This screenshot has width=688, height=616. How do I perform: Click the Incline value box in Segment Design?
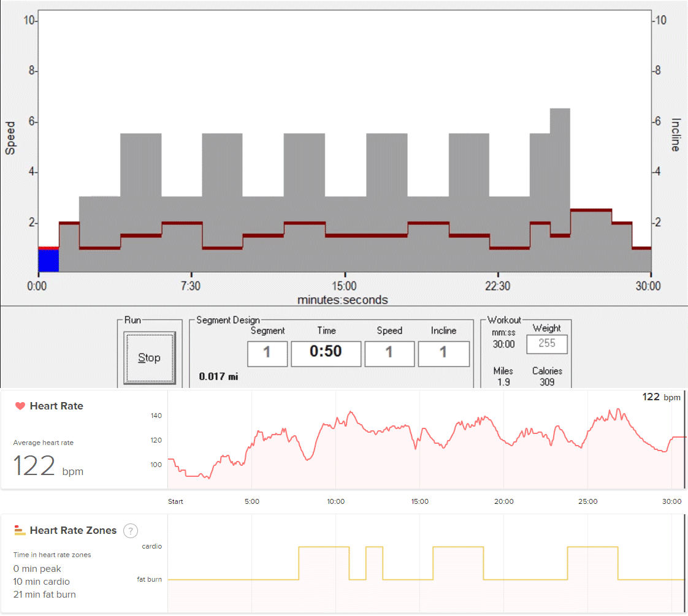443,354
